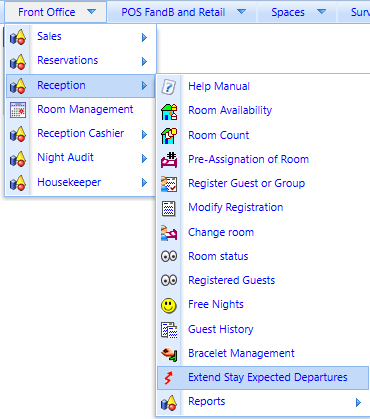This screenshot has height=419, width=370.
Task: Click the Registered Guests eyes icon
Action: point(169,281)
